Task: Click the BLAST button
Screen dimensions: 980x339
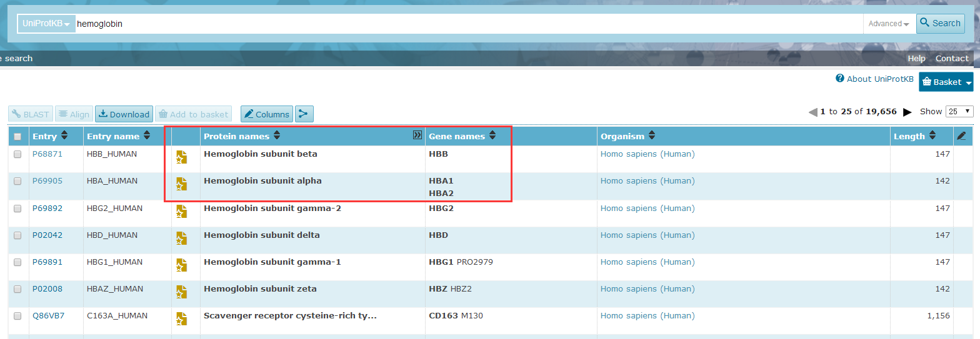Action: (31, 114)
